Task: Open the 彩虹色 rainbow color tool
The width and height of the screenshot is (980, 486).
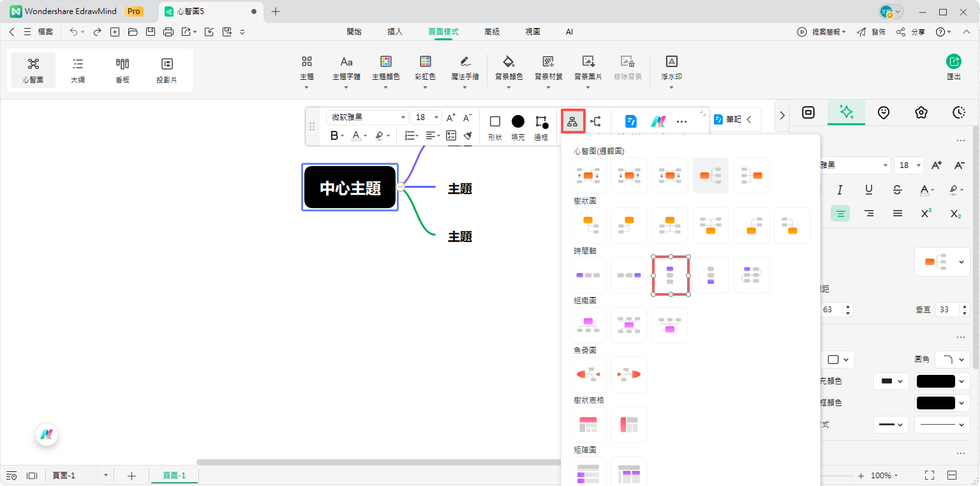Action: (425, 69)
